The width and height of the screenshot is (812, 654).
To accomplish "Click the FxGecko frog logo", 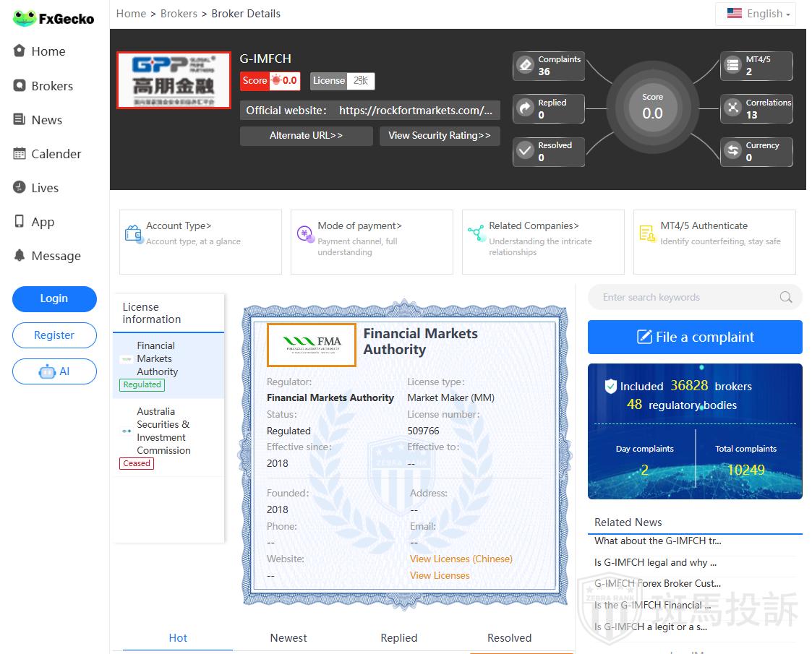I will tap(25, 18).
